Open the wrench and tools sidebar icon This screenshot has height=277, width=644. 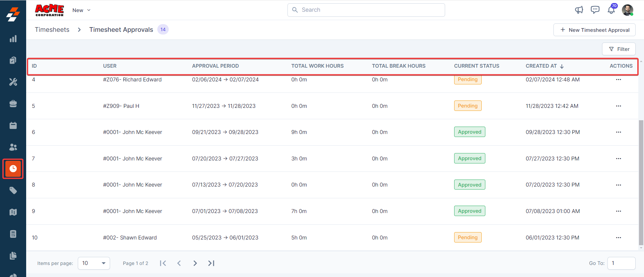click(13, 82)
